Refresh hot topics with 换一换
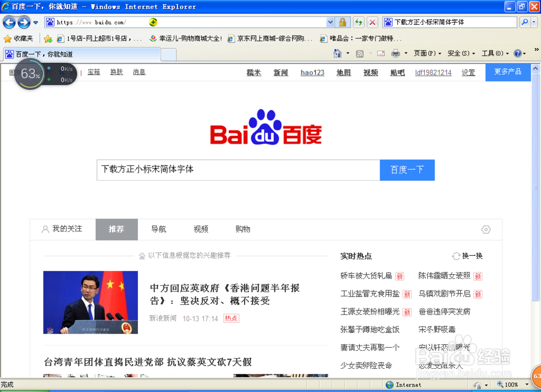 click(467, 256)
